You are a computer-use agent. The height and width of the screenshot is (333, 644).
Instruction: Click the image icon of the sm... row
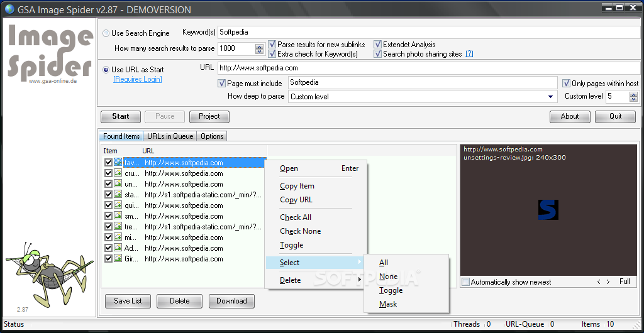pyautogui.click(x=118, y=216)
